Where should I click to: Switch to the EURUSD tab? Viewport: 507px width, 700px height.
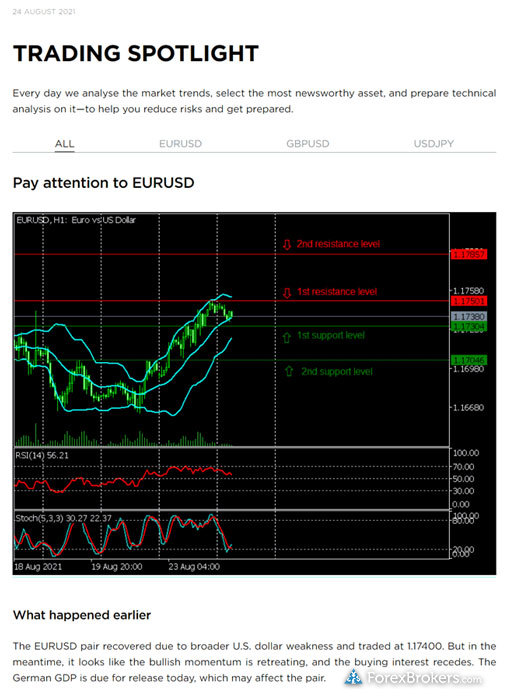tap(180, 144)
